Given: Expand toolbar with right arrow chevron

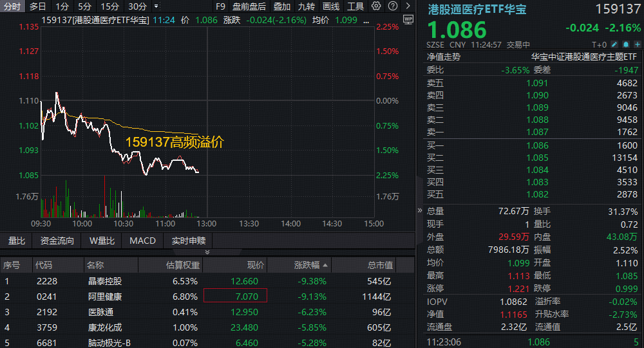Looking at the screenshot, I should pos(407,6).
